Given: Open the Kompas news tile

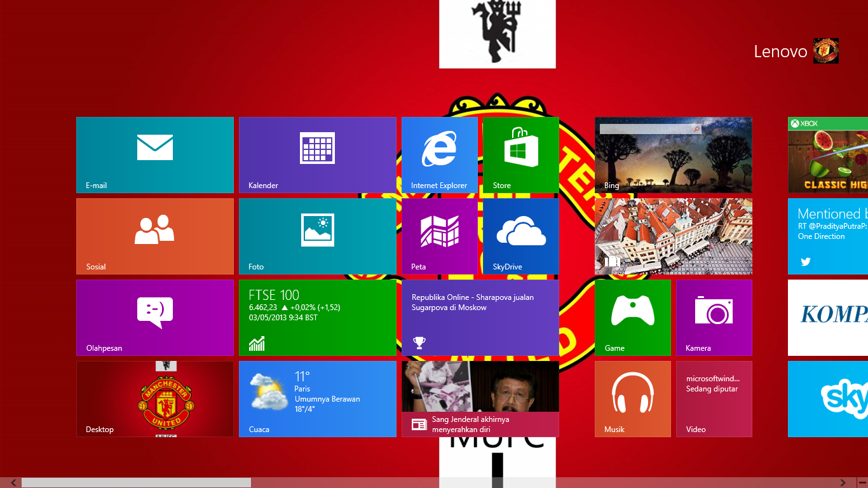Looking at the screenshot, I should [x=828, y=318].
